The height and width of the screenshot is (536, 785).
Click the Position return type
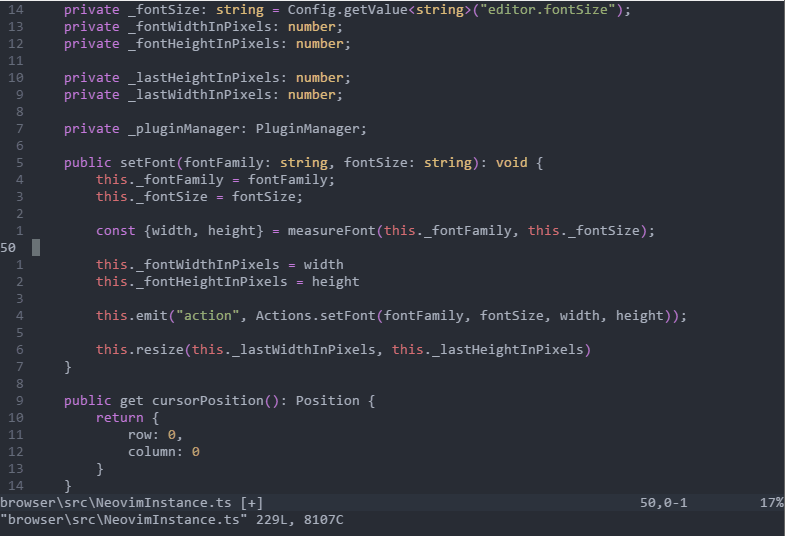coord(327,401)
